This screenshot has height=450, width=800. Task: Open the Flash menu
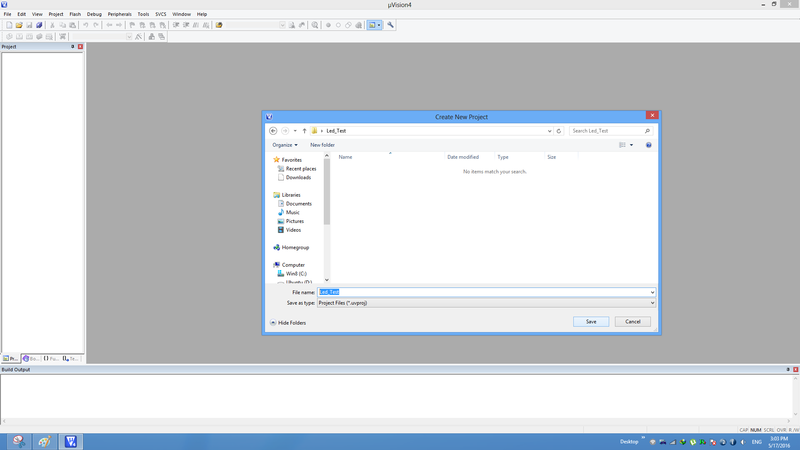75,14
